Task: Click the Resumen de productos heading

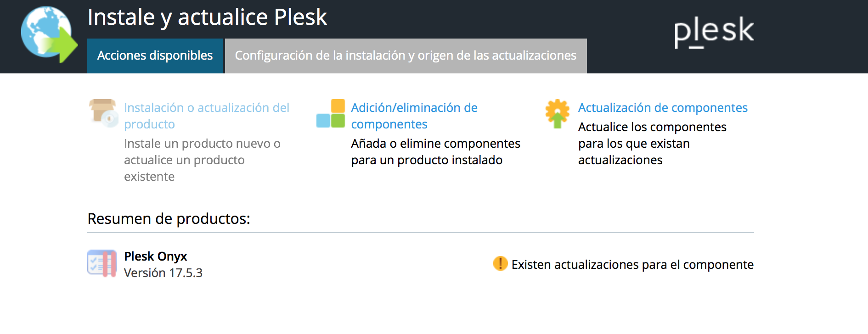Action: coord(169,219)
